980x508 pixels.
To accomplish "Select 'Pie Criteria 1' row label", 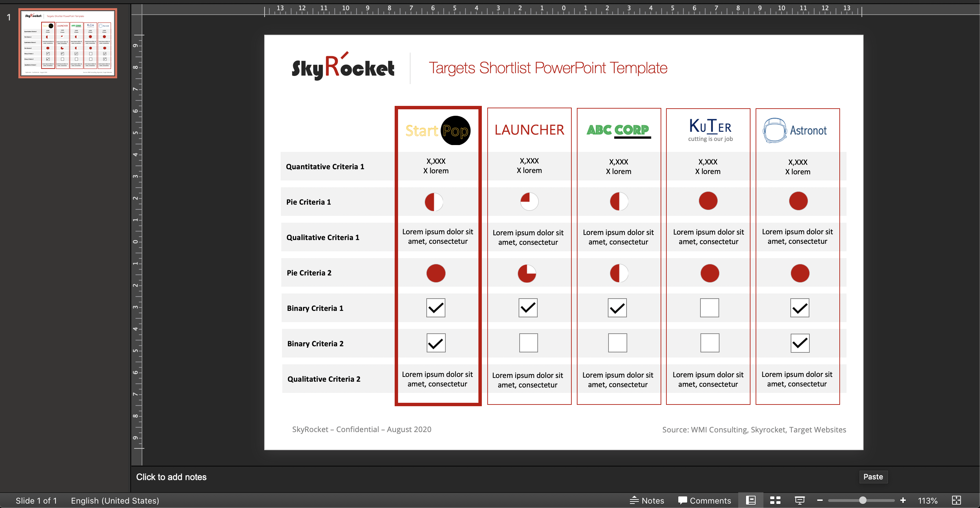I will 309,202.
